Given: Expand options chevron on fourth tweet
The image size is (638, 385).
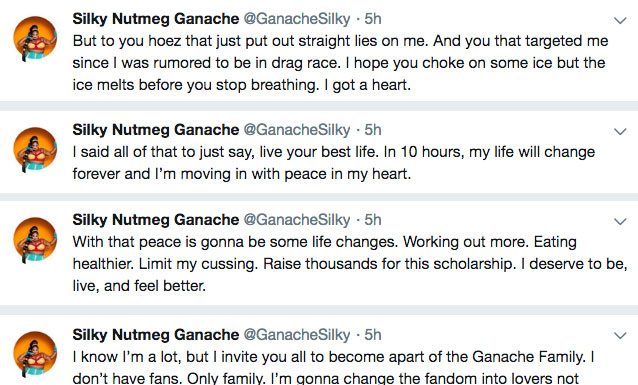Looking at the screenshot, I should click(620, 336).
